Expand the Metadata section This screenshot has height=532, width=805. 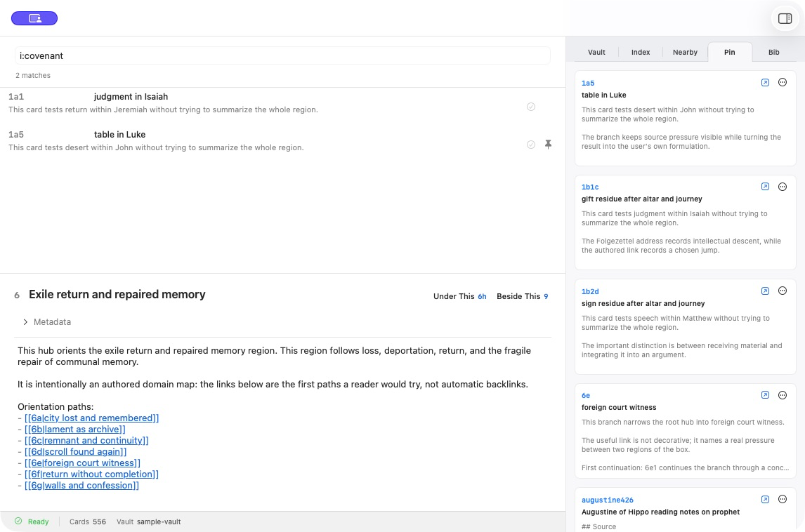[47, 322]
